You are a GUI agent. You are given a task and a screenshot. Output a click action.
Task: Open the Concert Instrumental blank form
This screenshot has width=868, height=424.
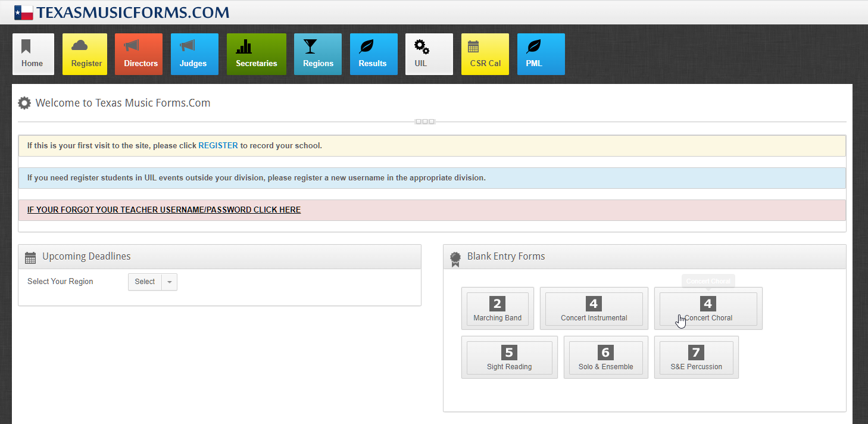pyautogui.click(x=594, y=309)
